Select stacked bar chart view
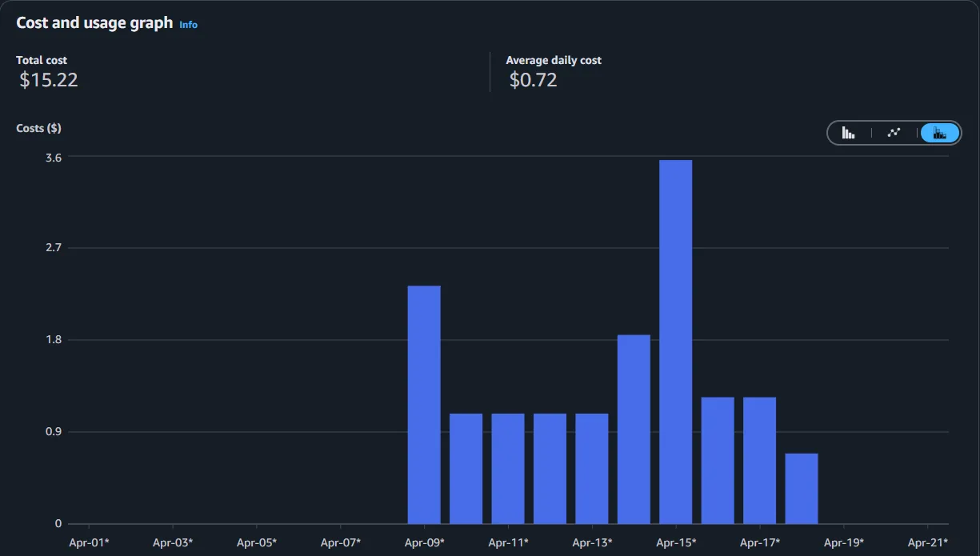 (940, 133)
